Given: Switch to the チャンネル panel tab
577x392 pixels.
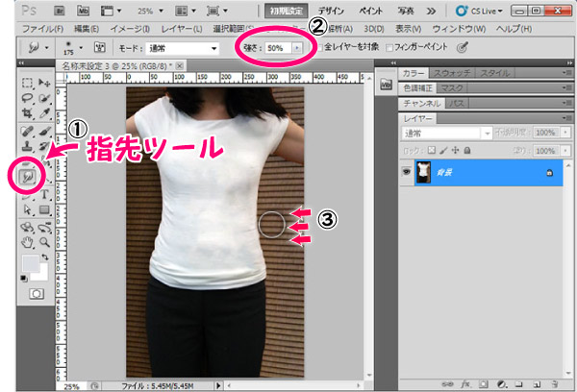Looking at the screenshot, I should [422, 103].
